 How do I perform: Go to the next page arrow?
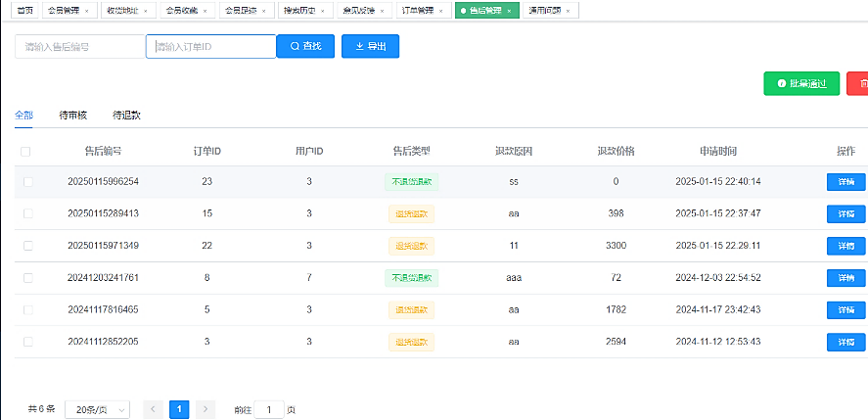(x=206, y=409)
